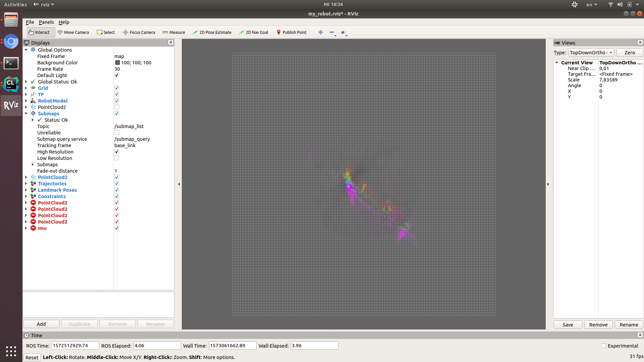The image size is (644, 362).
Task: Activate the Measure tool
Action: pyautogui.click(x=174, y=32)
